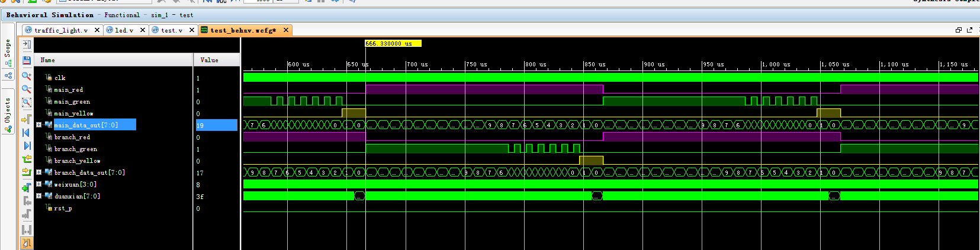Expand the main_data_out[7:0] bus

(38, 125)
